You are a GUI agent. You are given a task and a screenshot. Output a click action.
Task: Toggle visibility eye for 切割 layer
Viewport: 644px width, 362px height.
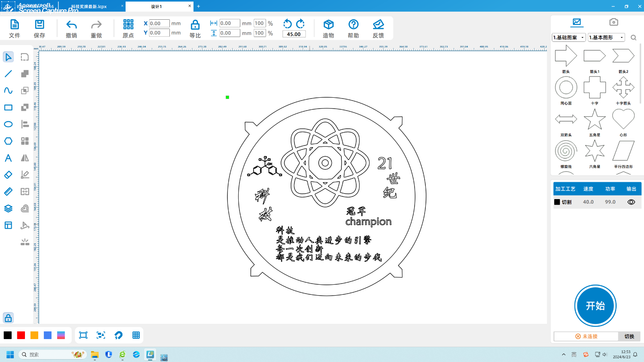[631, 202]
